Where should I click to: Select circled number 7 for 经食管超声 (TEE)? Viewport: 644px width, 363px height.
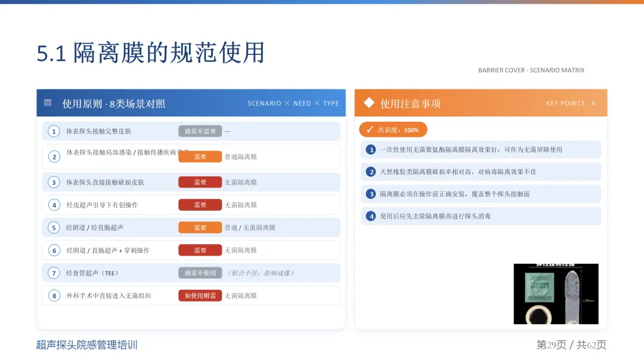(54, 273)
